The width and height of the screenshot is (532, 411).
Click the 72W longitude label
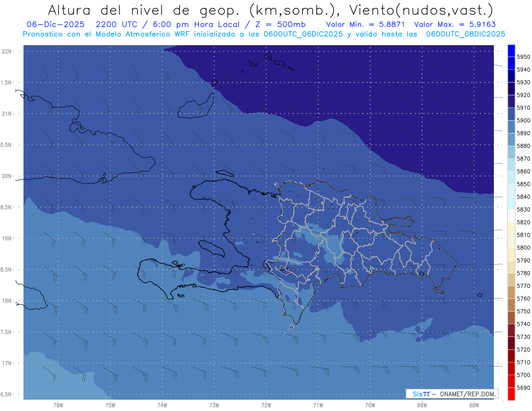pos(266,405)
